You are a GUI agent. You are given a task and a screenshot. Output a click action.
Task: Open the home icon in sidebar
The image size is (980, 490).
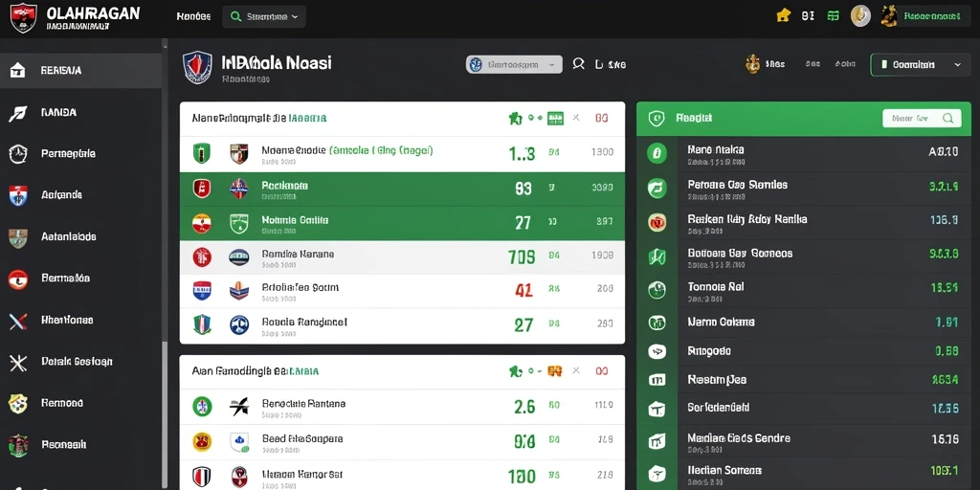(17, 70)
